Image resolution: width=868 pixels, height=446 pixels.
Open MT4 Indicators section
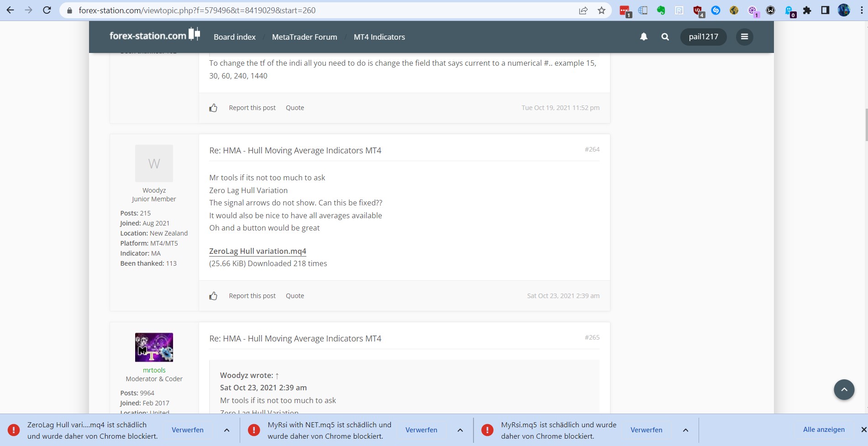coord(379,37)
